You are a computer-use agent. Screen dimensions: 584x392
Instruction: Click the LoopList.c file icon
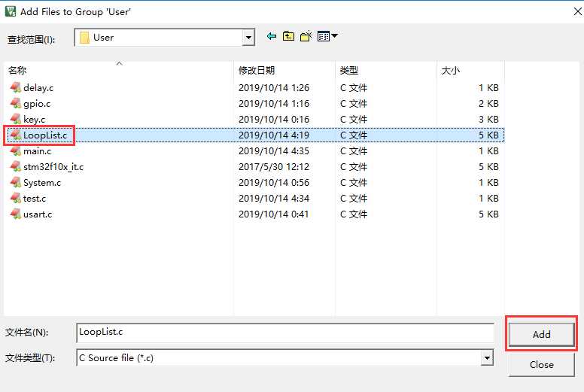click(x=15, y=135)
